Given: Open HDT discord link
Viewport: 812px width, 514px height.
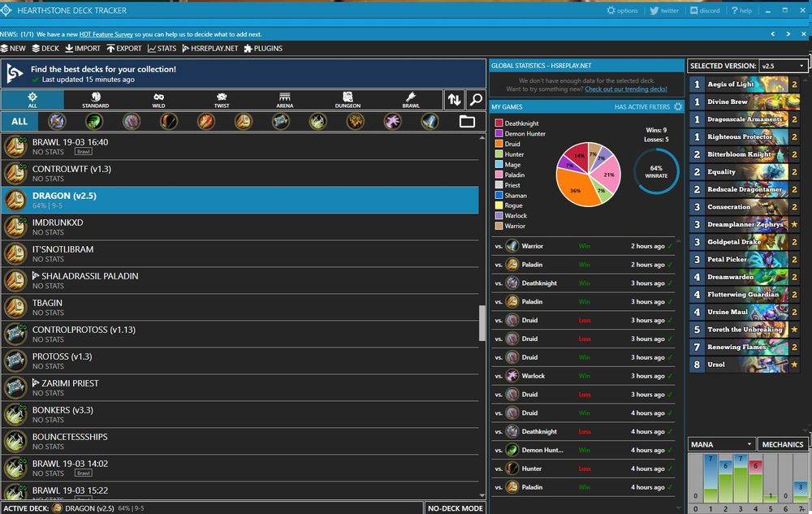Looking at the screenshot, I should [x=705, y=11].
